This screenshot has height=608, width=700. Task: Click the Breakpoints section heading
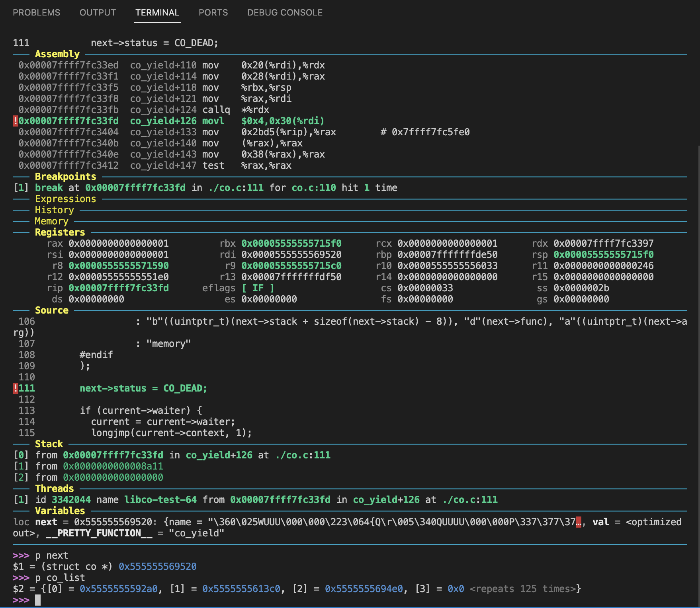click(x=66, y=176)
